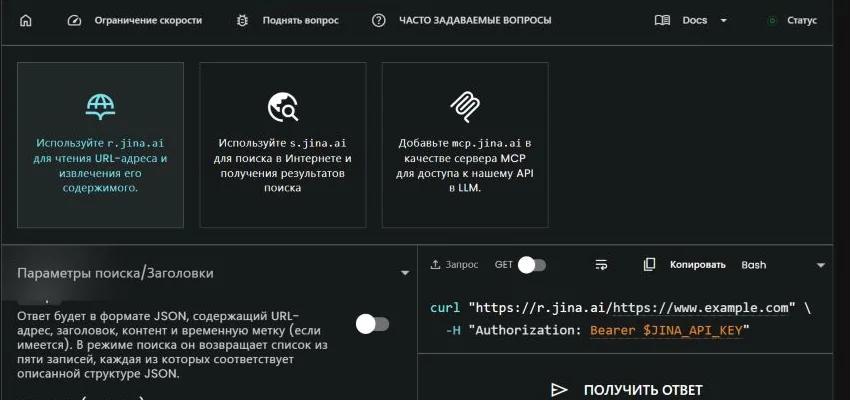Open Поднять вопрос link
The height and width of the screenshot is (400, 850).
[x=300, y=21]
